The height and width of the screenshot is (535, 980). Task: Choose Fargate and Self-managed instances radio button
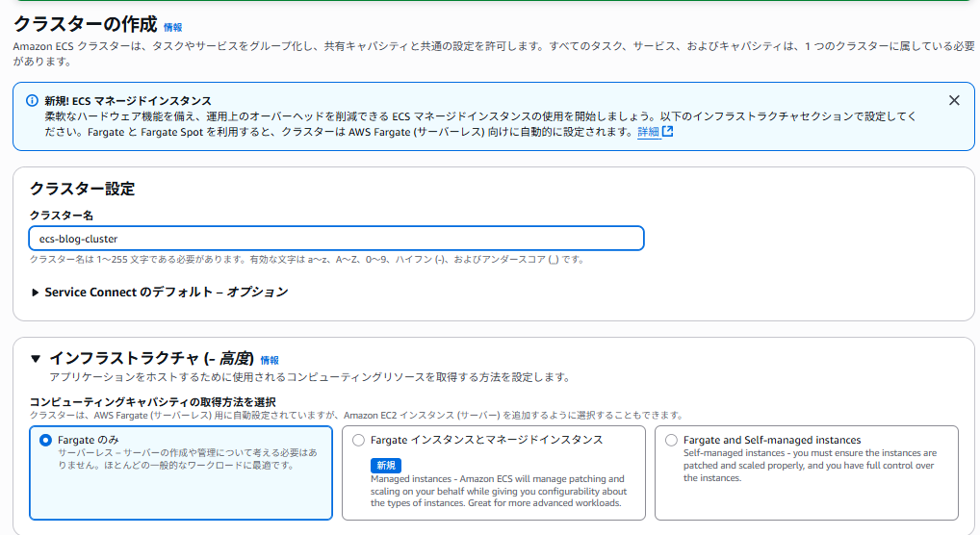[671, 440]
